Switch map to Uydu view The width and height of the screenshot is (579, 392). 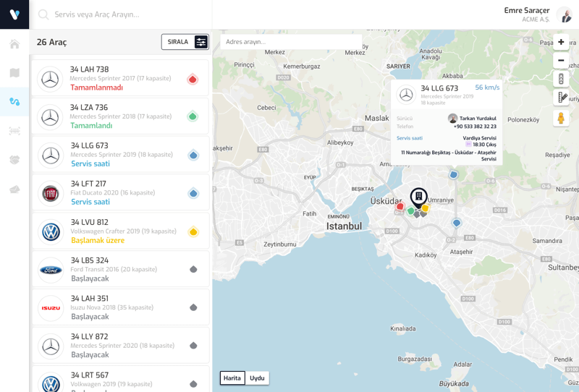[x=257, y=378]
